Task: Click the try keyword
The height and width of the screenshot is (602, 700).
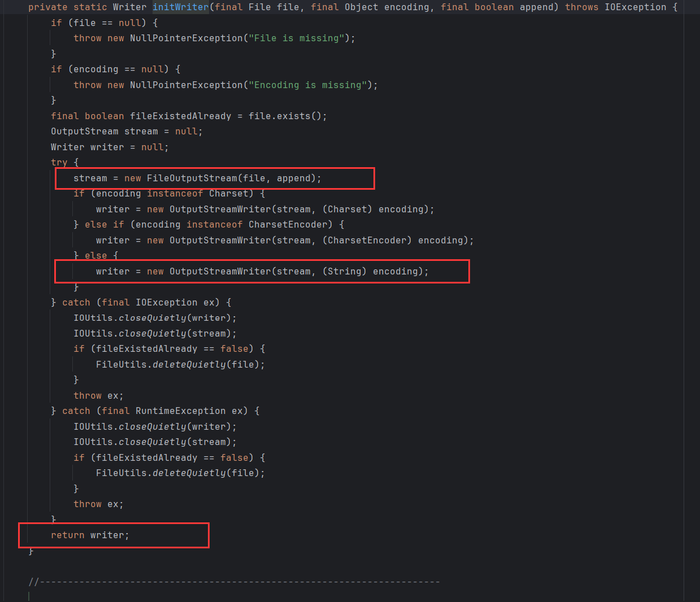Action: coord(59,163)
